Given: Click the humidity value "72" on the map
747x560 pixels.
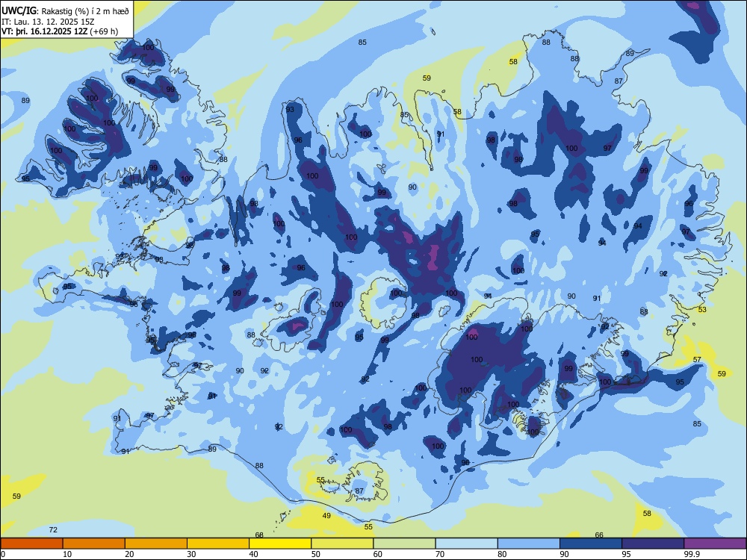Looking at the screenshot, I should (53, 529).
